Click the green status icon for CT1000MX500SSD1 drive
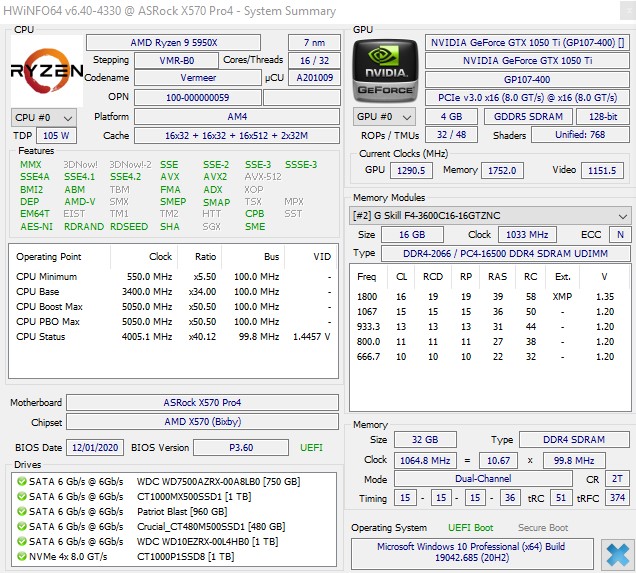The width and height of the screenshot is (636, 573). 21,496
